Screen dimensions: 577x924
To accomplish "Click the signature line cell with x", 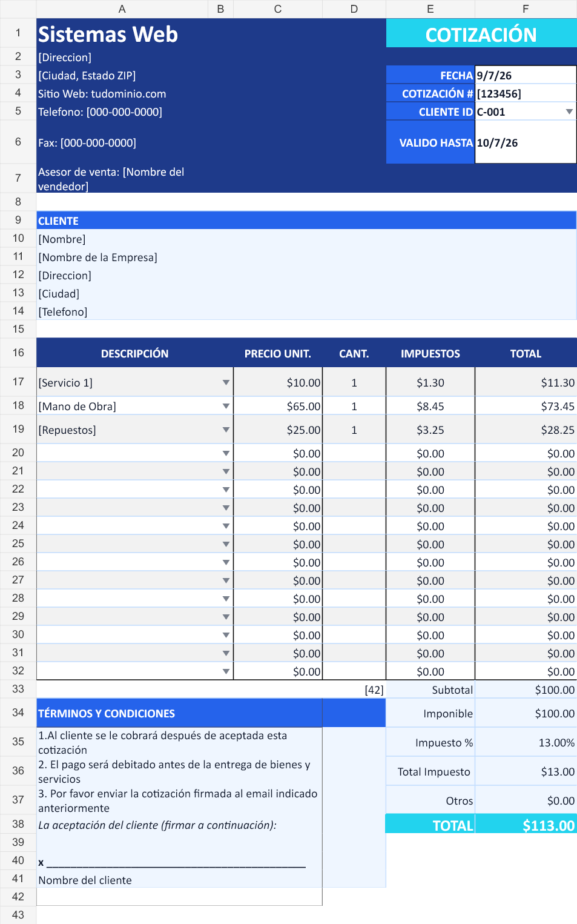I will (179, 861).
